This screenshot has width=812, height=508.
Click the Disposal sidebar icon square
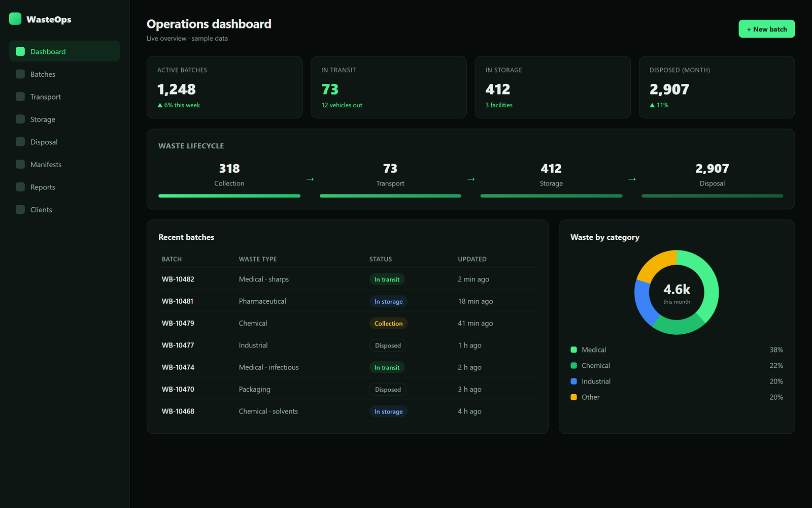point(20,142)
